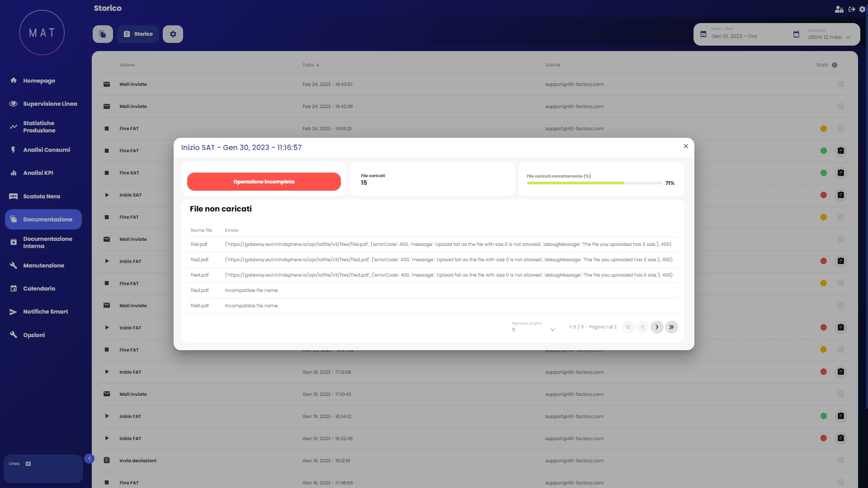
Task: Close the Inizio SAT dialog
Action: click(x=686, y=146)
